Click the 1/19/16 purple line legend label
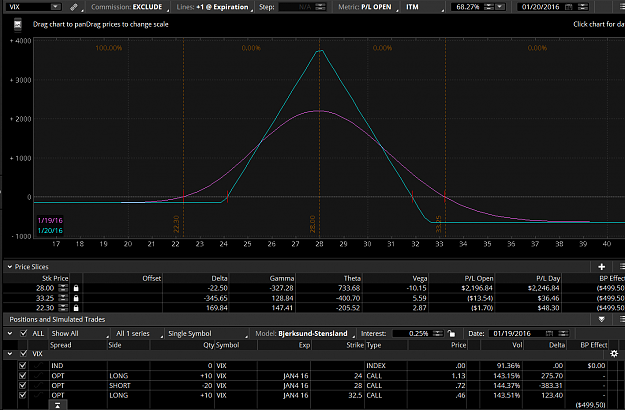 50,220
